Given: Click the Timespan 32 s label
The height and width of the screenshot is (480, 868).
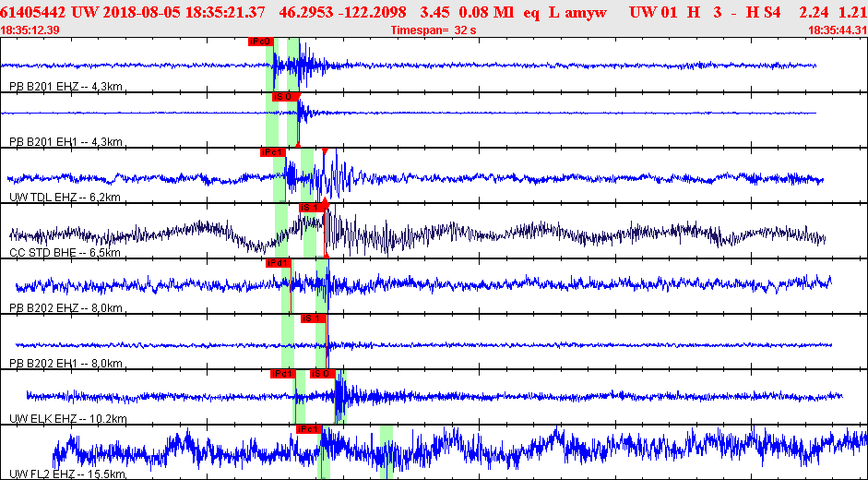Looking at the screenshot, I should pyautogui.click(x=434, y=30).
